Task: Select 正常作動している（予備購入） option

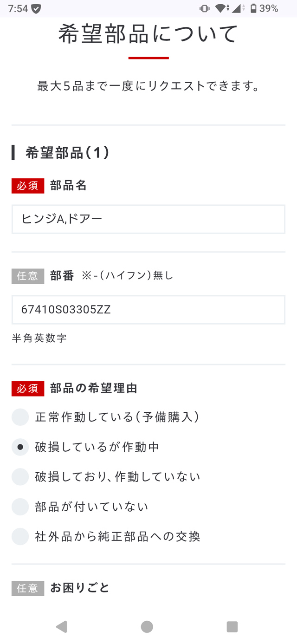Action: [20, 417]
